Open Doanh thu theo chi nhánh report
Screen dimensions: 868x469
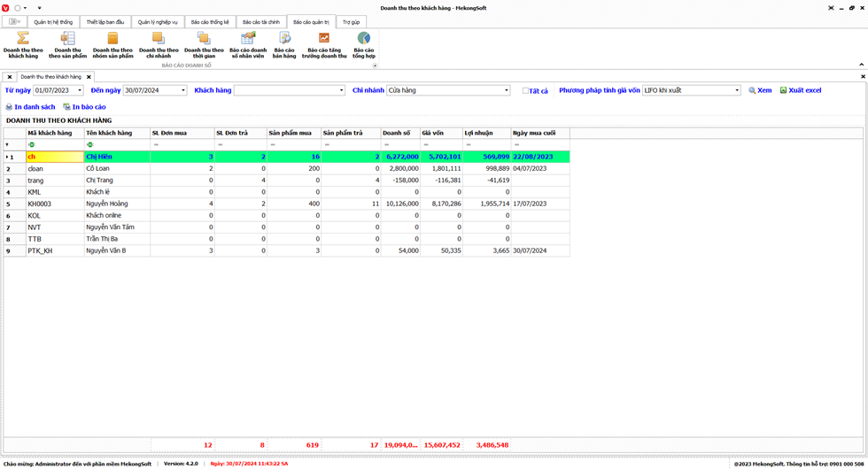[x=159, y=45]
